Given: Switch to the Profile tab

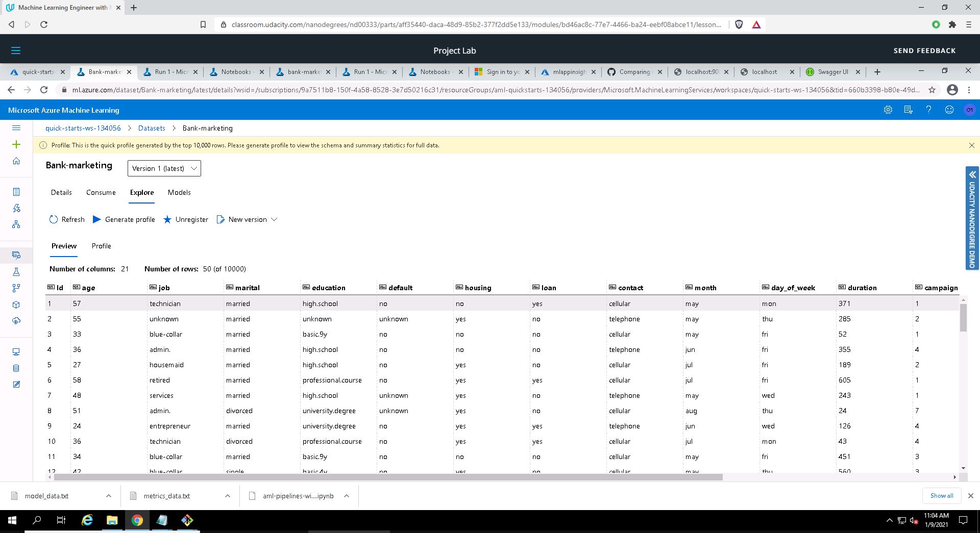Looking at the screenshot, I should [x=101, y=246].
